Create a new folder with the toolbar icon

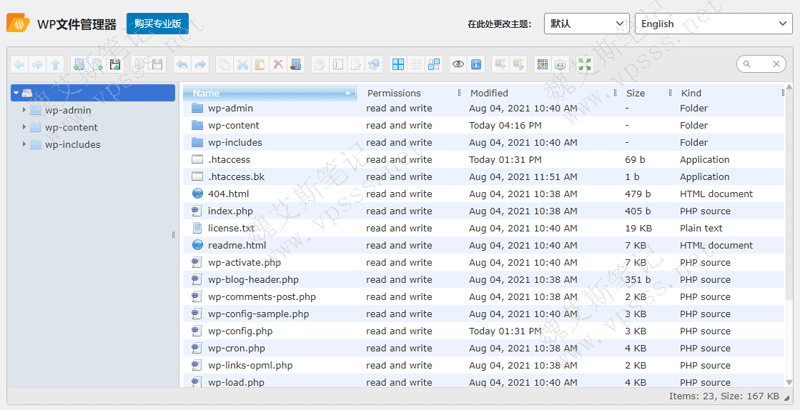(x=79, y=64)
